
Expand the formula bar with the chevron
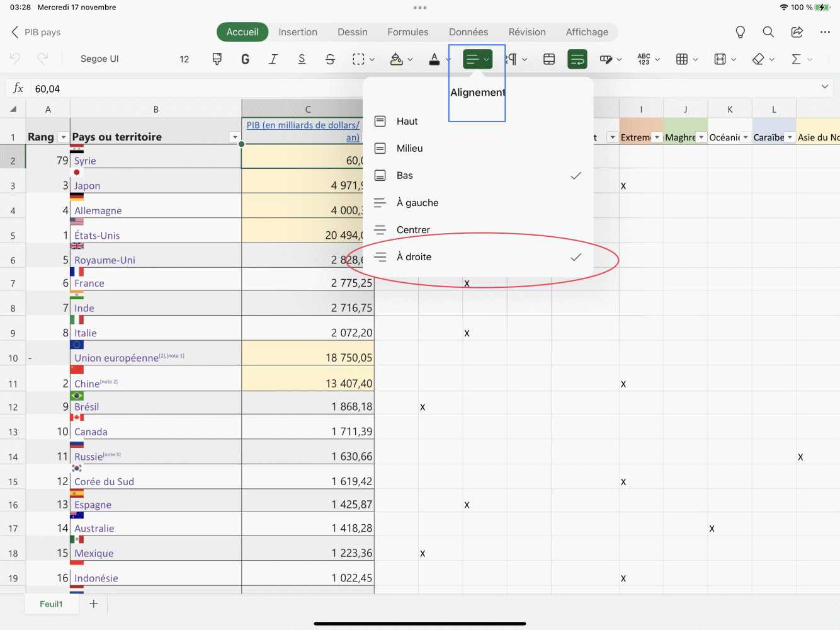tap(825, 87)
